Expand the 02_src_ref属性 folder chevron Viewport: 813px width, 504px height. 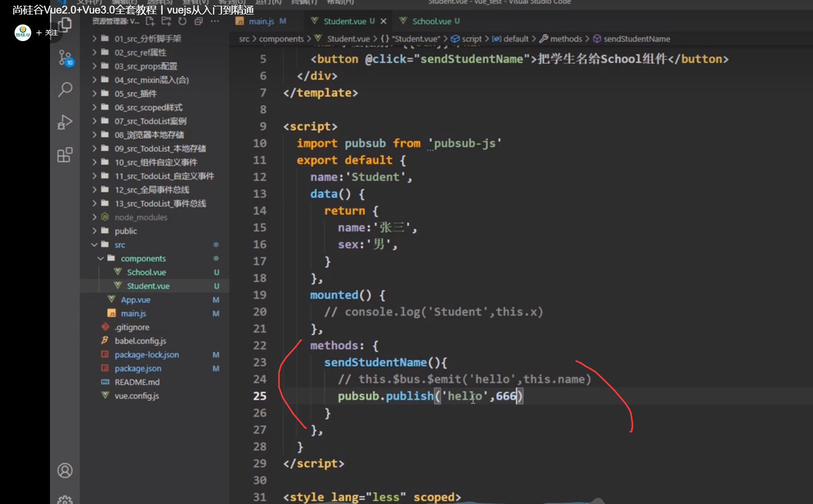94,52
